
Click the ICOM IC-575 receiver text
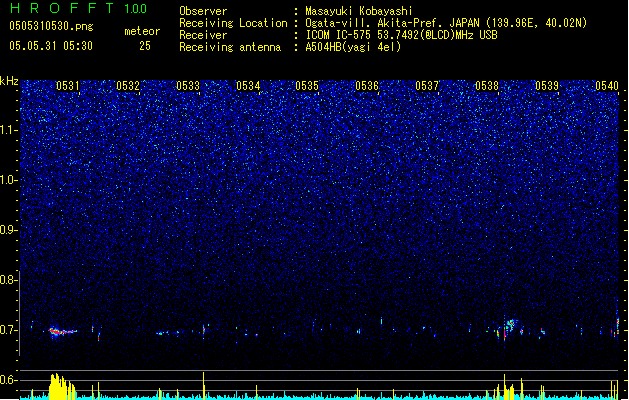401,35
